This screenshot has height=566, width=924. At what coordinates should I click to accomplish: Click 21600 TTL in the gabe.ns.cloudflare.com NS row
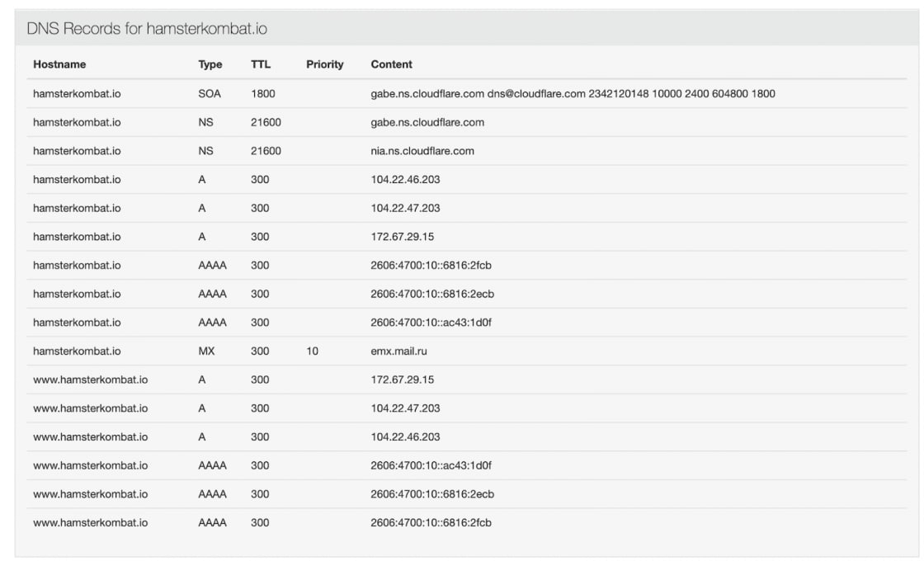pos(266,122)
